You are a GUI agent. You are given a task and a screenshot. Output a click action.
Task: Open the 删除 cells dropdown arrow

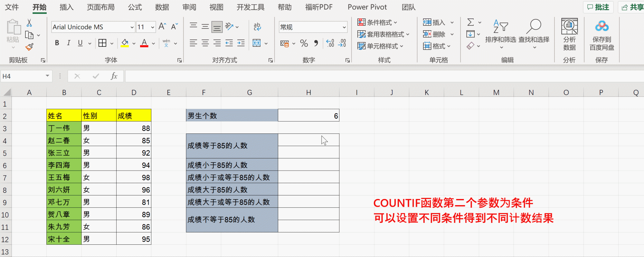pos(452,34)
